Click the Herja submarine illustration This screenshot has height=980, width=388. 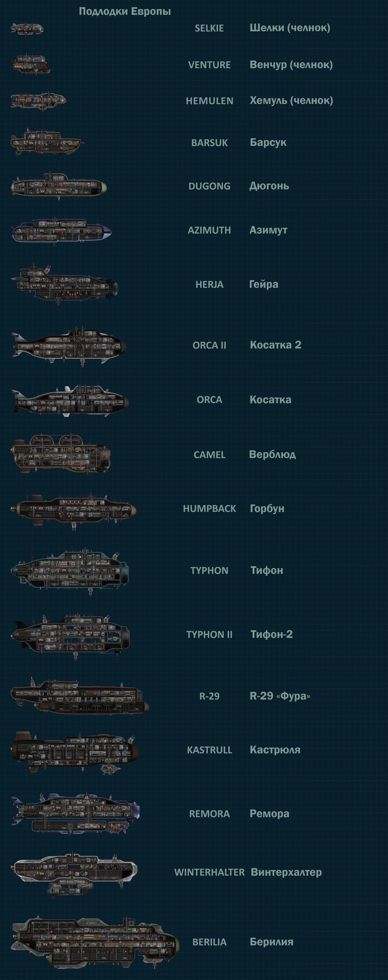point(65,285)
